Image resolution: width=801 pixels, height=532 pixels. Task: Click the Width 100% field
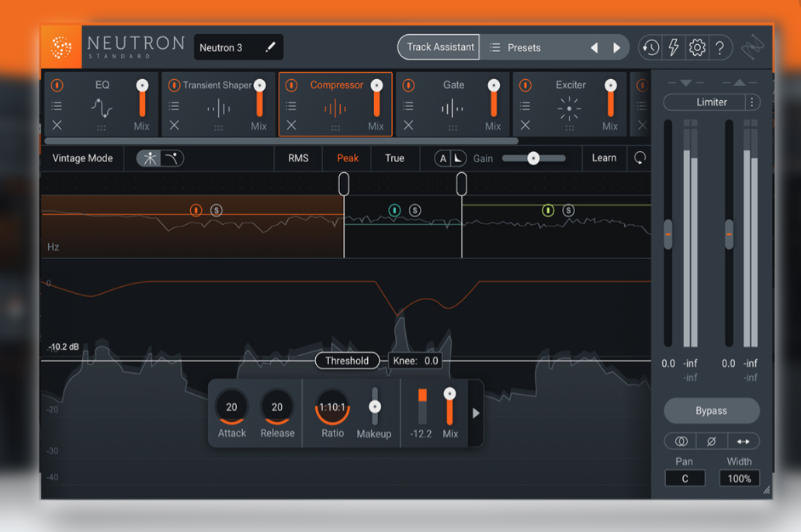pos(739,478)
